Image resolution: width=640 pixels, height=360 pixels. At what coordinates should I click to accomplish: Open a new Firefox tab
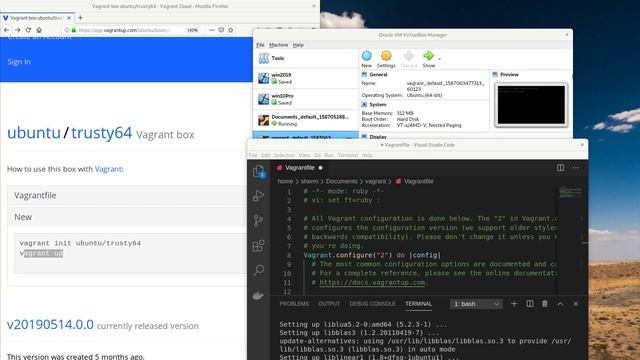click(80, 18)
